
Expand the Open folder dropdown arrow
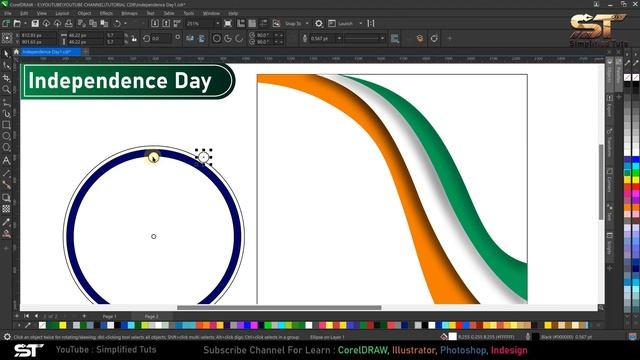25,24
